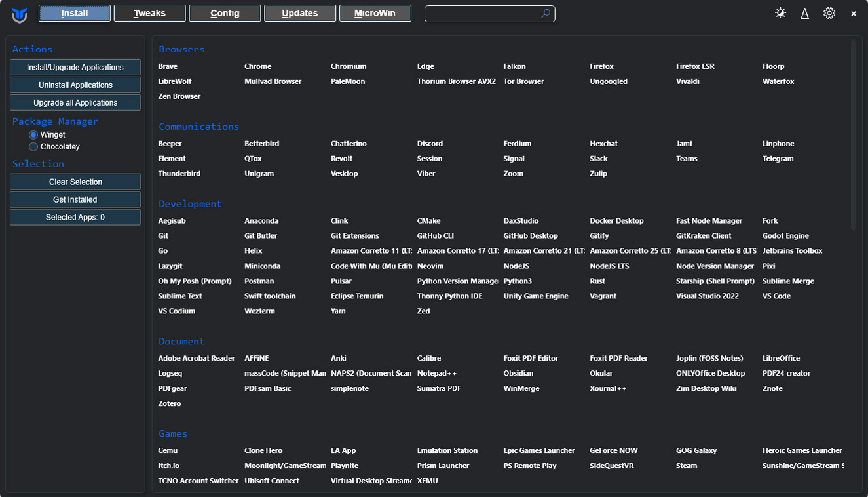
Task: Select Zoom entry
Action: [x=513, y=174]
